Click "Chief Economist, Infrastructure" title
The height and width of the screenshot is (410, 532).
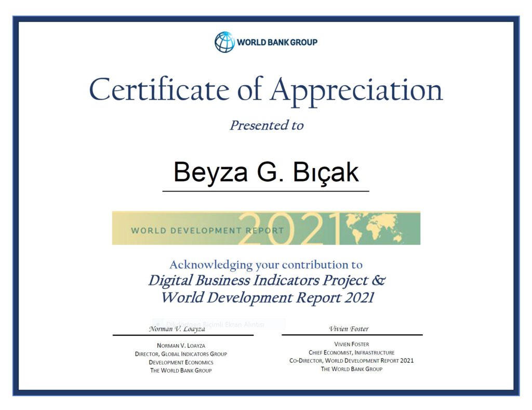click(352, 352)
